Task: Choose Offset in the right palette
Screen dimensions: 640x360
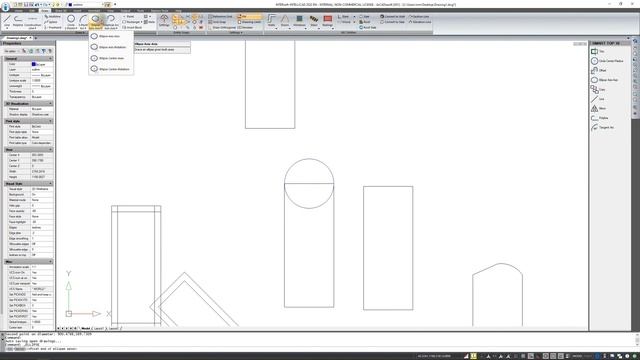Action: [x=599, y=70]
